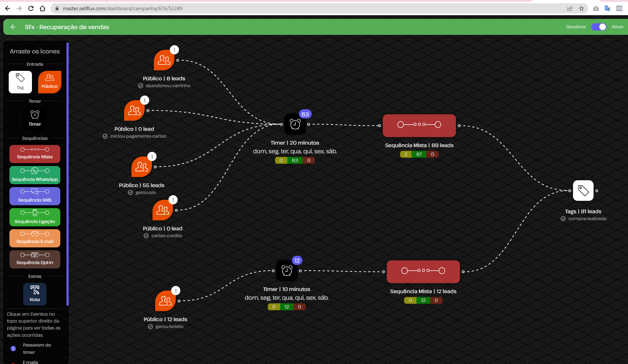Toggle the campaign Desativar/Ativar switch
The width and height of the screenshot is (628, 364).
tap(599, 27)
